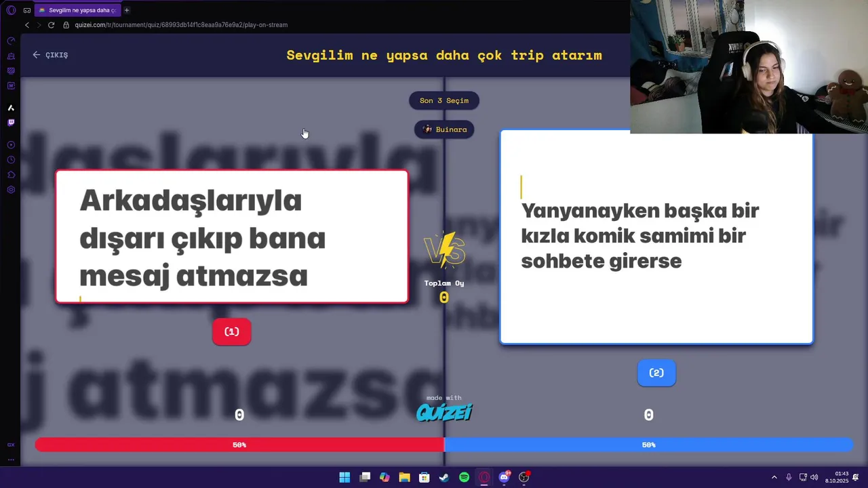Open Steam from the taskbar
This screenshot has height=488, width=868.
443,477
